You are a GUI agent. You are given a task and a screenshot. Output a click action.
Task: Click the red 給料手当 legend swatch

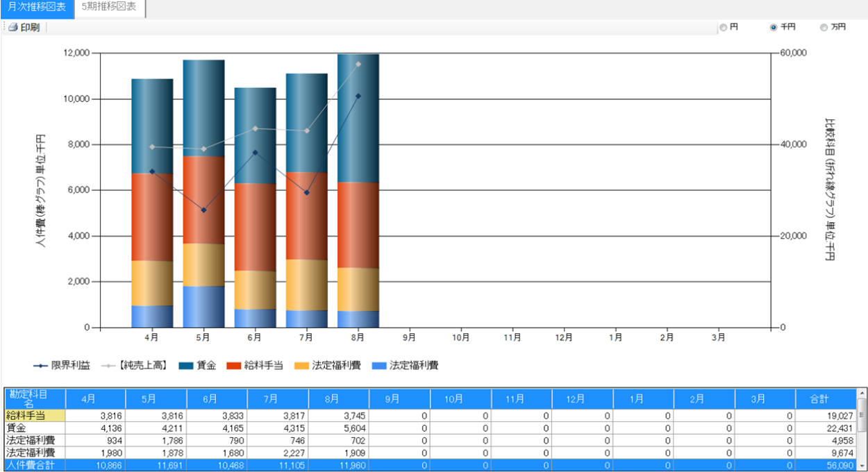237,365
